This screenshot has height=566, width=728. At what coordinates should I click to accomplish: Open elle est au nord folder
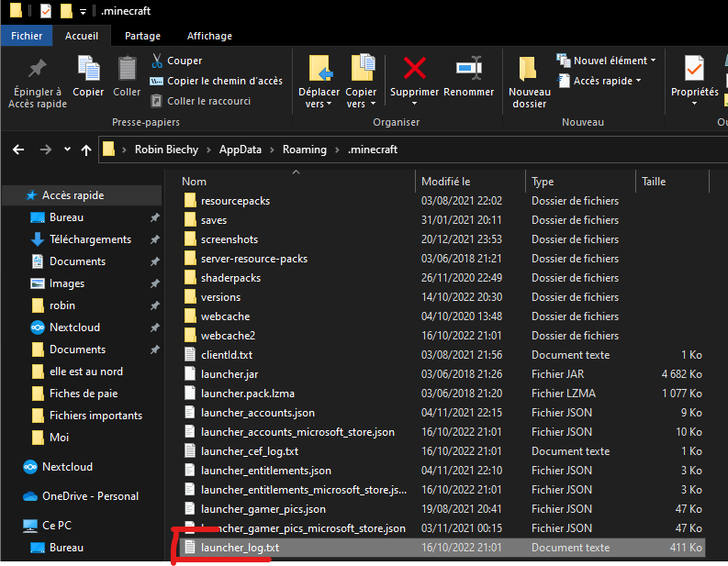[86, 372]
